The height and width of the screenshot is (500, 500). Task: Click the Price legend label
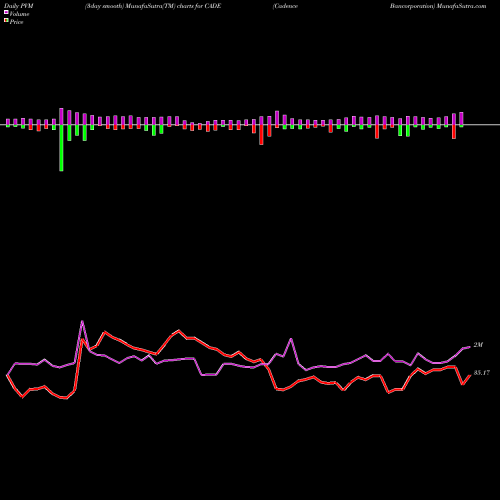[16, 22]
